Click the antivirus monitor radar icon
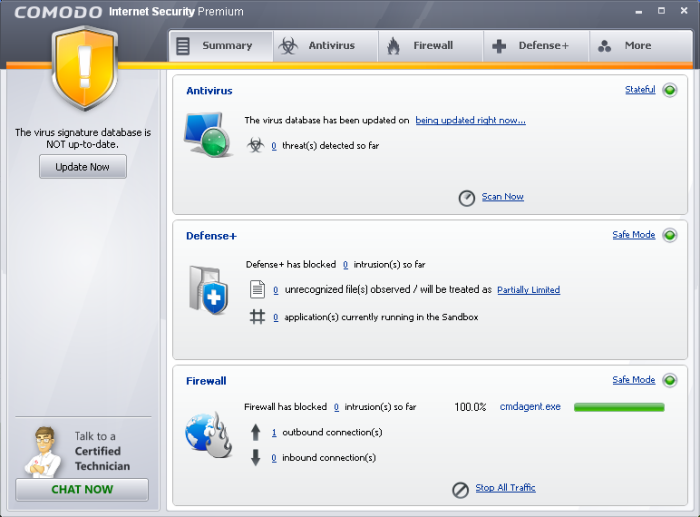Viewport: 700px width, 517px height. pos(208,134)
